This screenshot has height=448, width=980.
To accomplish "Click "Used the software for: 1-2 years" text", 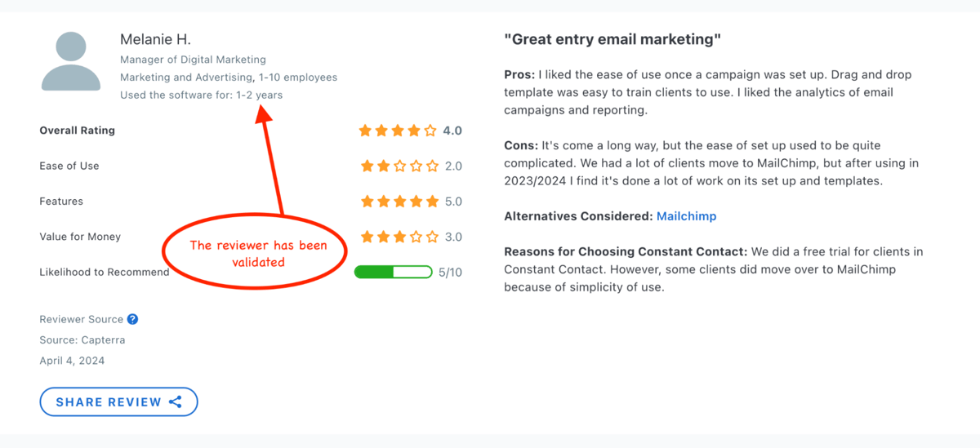I will pos(202,95).
